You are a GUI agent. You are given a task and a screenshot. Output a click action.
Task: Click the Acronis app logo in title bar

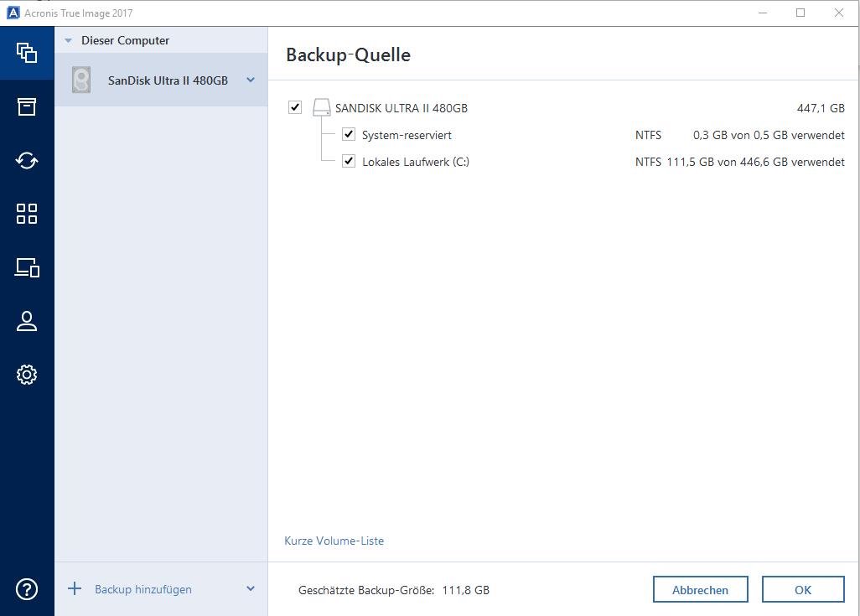click(x=13, y=13)
